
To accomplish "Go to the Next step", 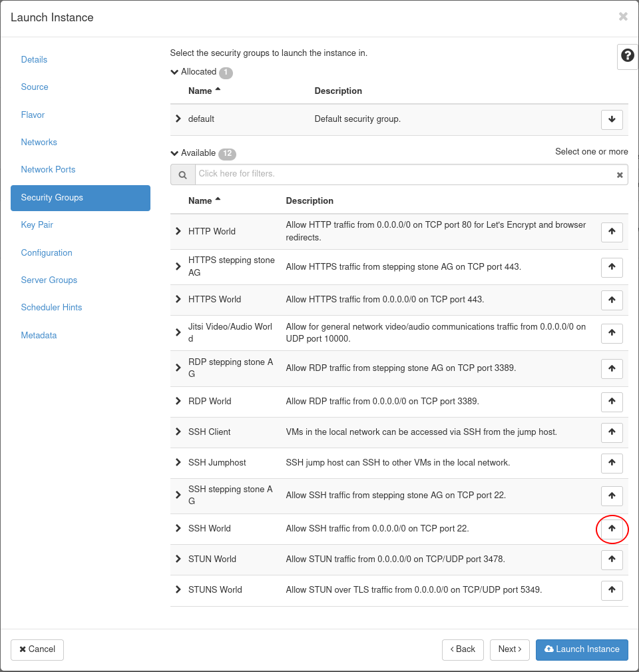I will point(509,649).
